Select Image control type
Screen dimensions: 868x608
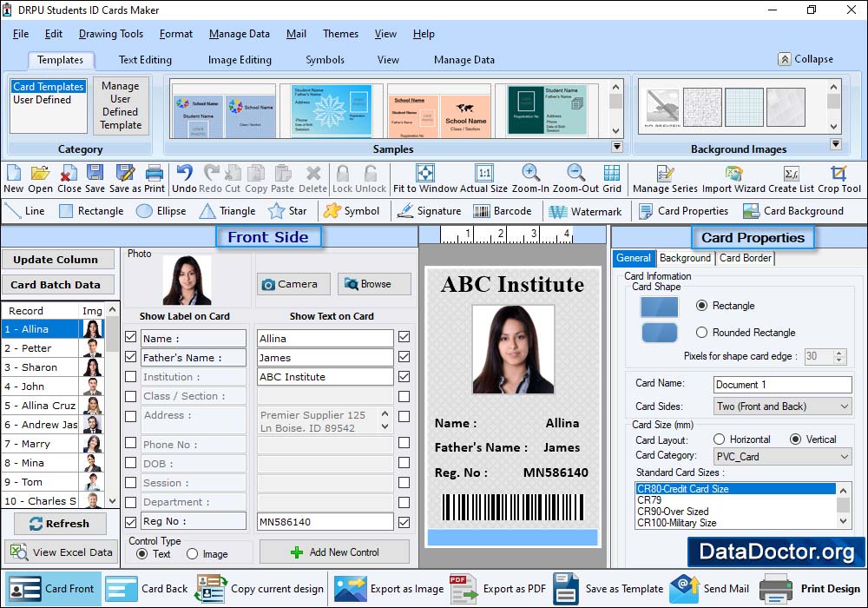(x=192, y=554)
